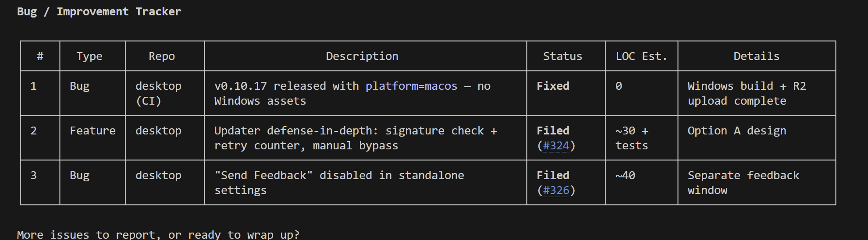The height and width of the screenshot is (240, 868).
Task: Click the ~30 + tests estimate cell
Action: pos(632,138)
